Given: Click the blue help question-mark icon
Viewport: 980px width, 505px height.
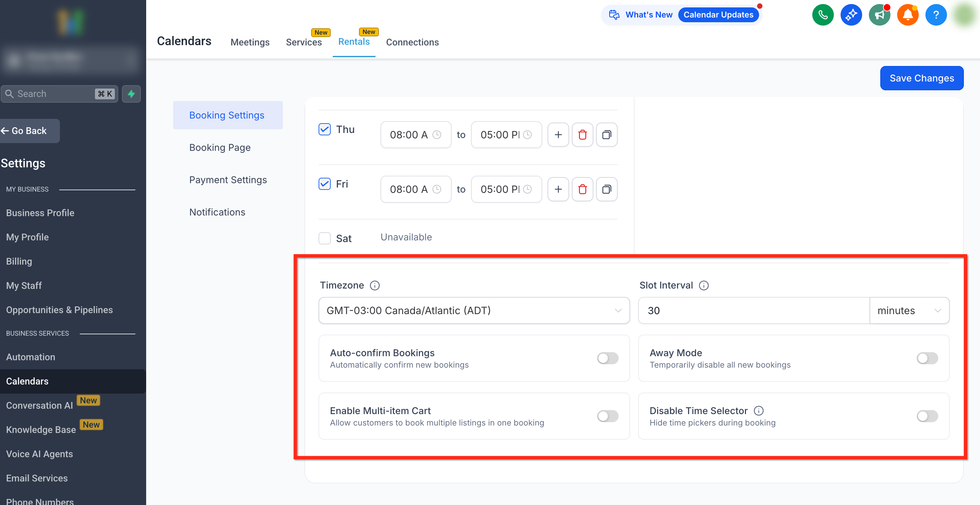Looking at the screenshot, I should click(x=936, y=15).
